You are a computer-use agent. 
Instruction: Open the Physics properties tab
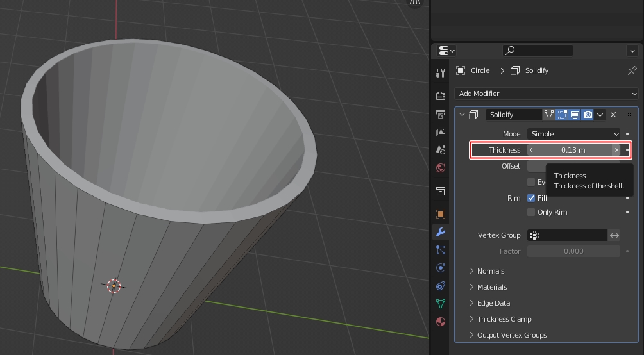click(x=441, y=268)
